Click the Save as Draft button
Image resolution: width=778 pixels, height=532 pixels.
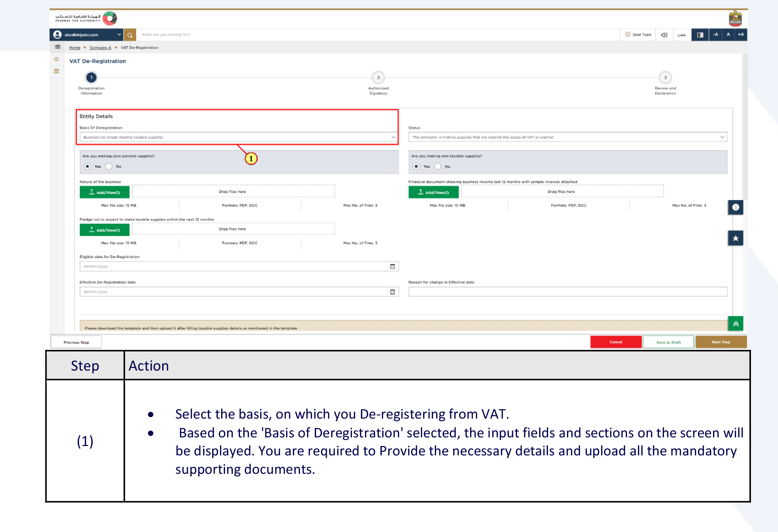coord(668,342)
